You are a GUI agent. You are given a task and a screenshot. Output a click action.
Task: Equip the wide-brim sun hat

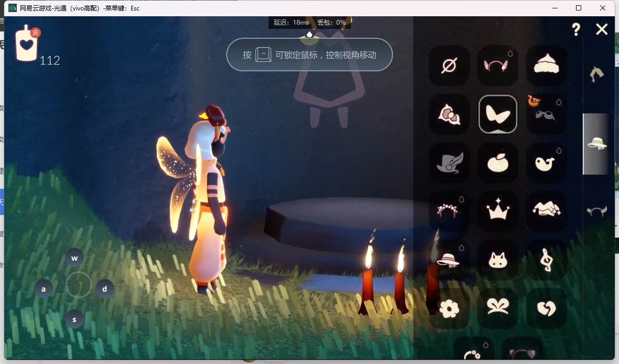coord(449,260)
